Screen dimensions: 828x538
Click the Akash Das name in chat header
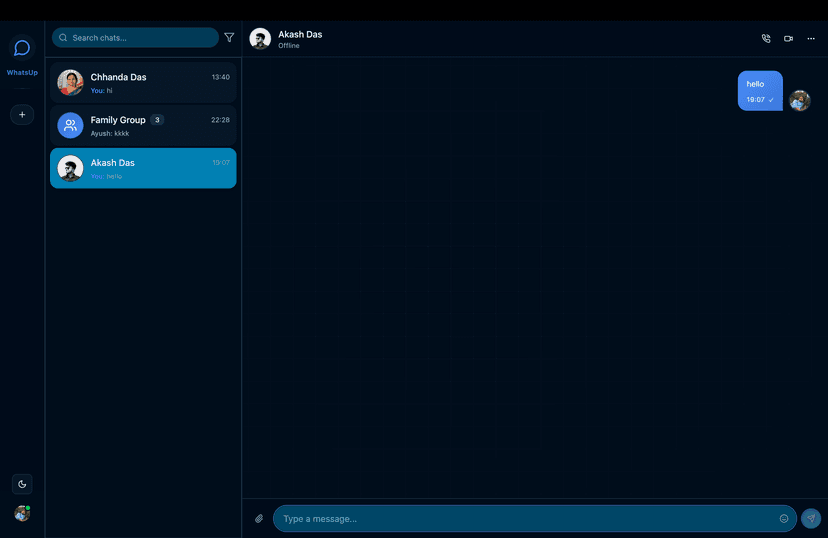coord(300,34)
